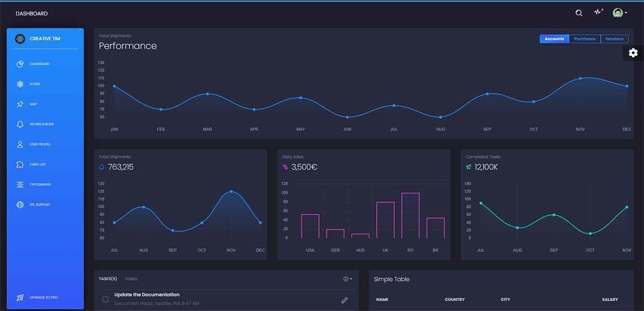Screen dimensions: 644x311
Task: Click the Dwuamish Head, Seattle task description
Action: pos(157,303)
